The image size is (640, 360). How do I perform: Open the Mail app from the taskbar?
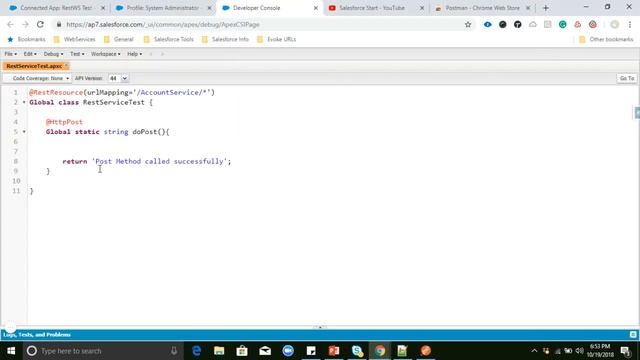[x=265, y=351]
